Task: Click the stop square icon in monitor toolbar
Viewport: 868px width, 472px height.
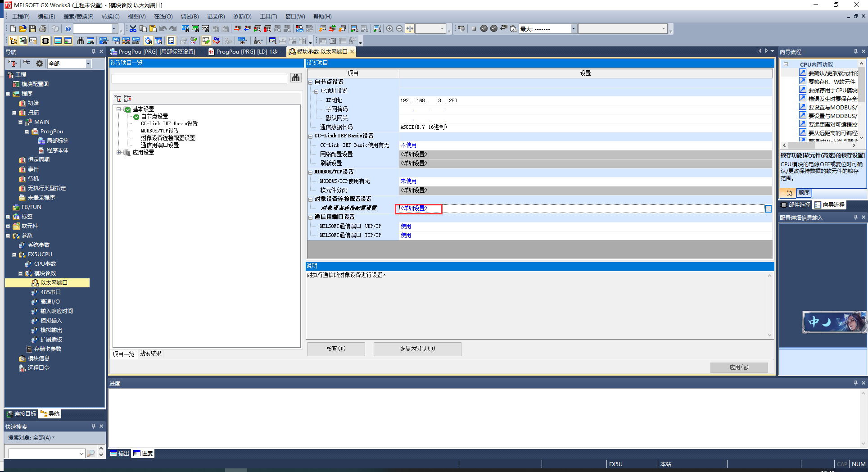Action: (x=474, y=29)
